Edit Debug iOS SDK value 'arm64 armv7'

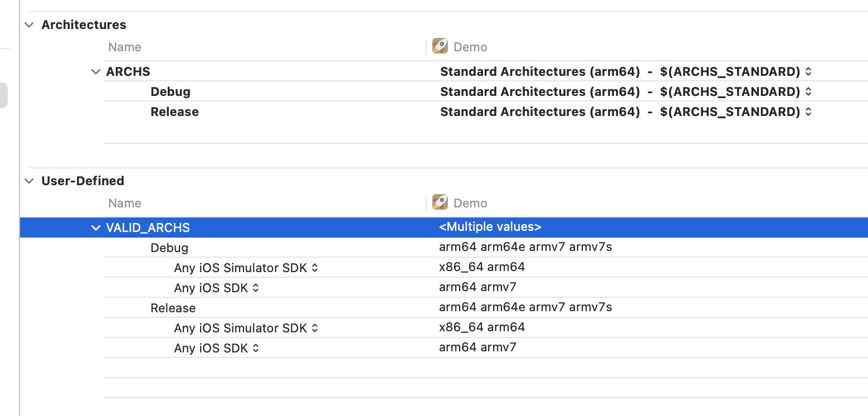(477, 287)
